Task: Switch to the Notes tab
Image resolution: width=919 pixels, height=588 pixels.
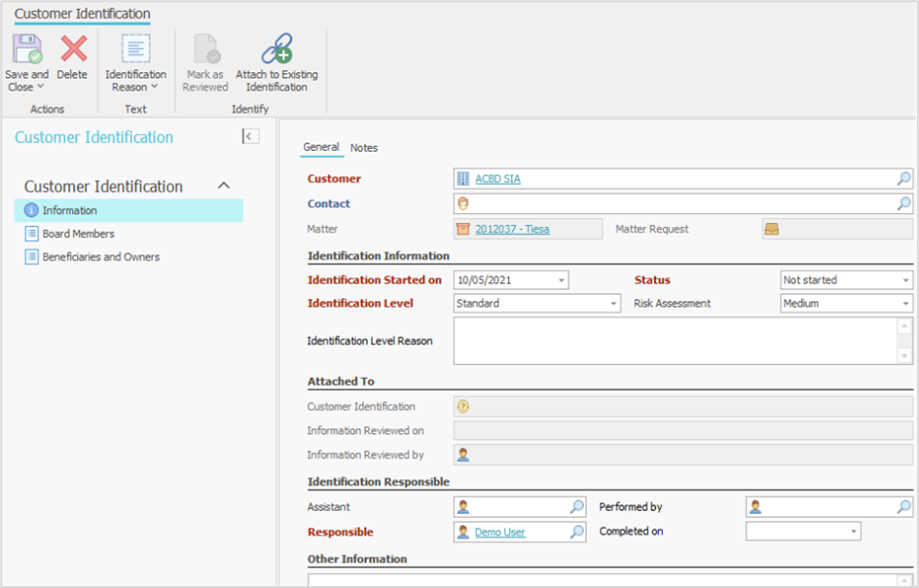Action: point(364,148)
